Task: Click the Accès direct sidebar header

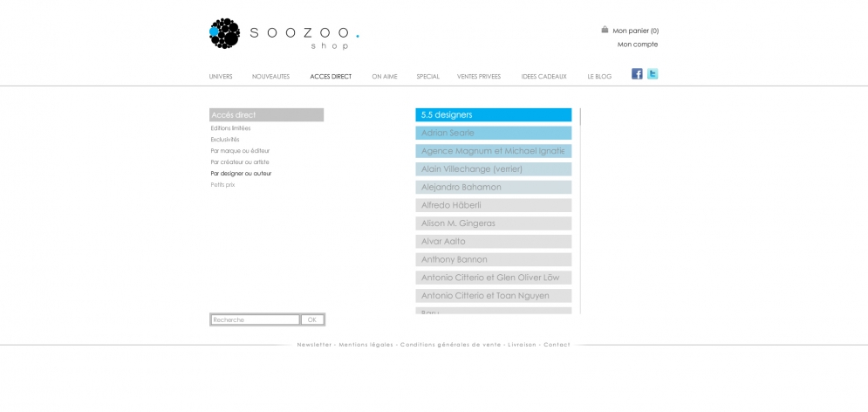Action: pos(266,115)
